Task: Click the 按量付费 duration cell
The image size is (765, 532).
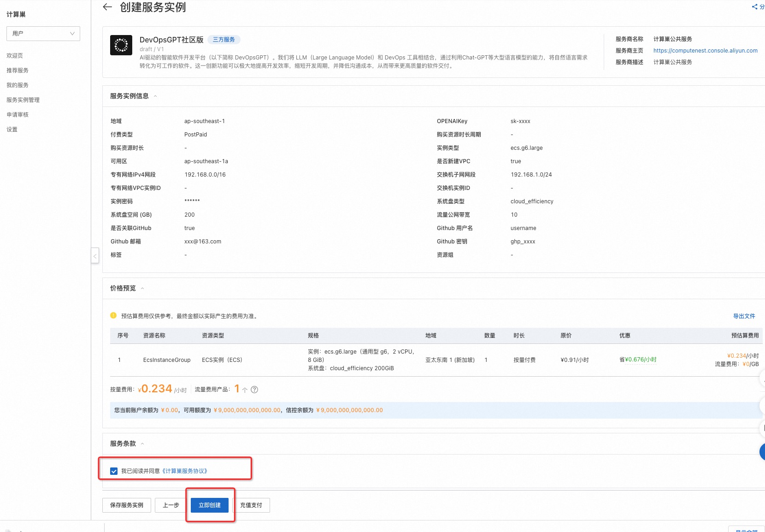Action: (524, 360)
